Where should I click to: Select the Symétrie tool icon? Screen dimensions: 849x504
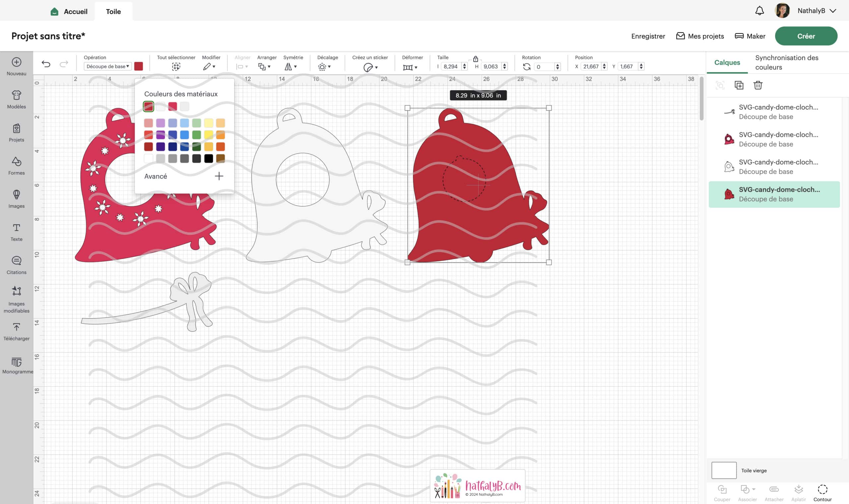(290, 67)
